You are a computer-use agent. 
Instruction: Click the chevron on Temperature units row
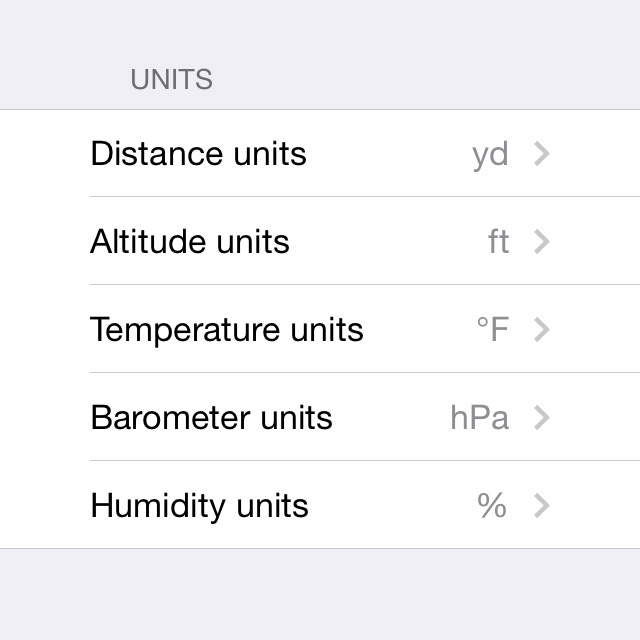542,330
